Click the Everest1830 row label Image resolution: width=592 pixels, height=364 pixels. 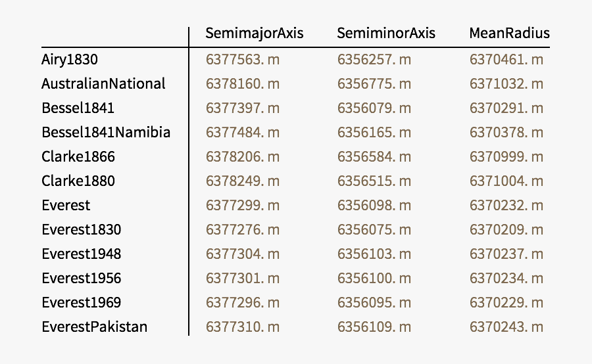81,229
